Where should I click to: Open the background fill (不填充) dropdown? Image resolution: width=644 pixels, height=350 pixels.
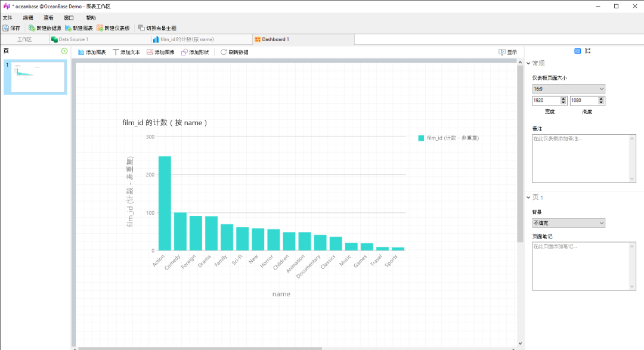point(568,223)
